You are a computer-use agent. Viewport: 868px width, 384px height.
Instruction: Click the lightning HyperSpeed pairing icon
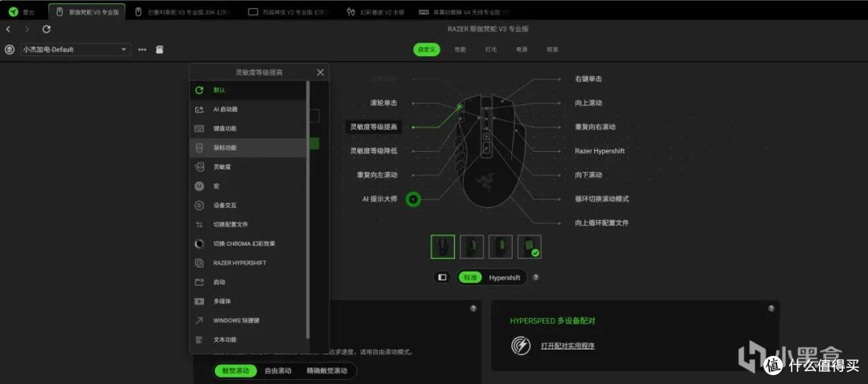pyautogui.click(x=520, y=345)
